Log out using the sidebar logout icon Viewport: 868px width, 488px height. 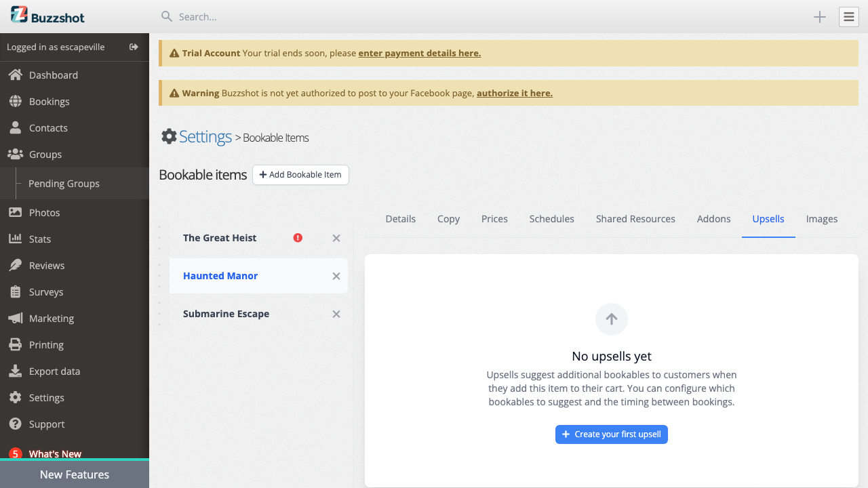134,47
